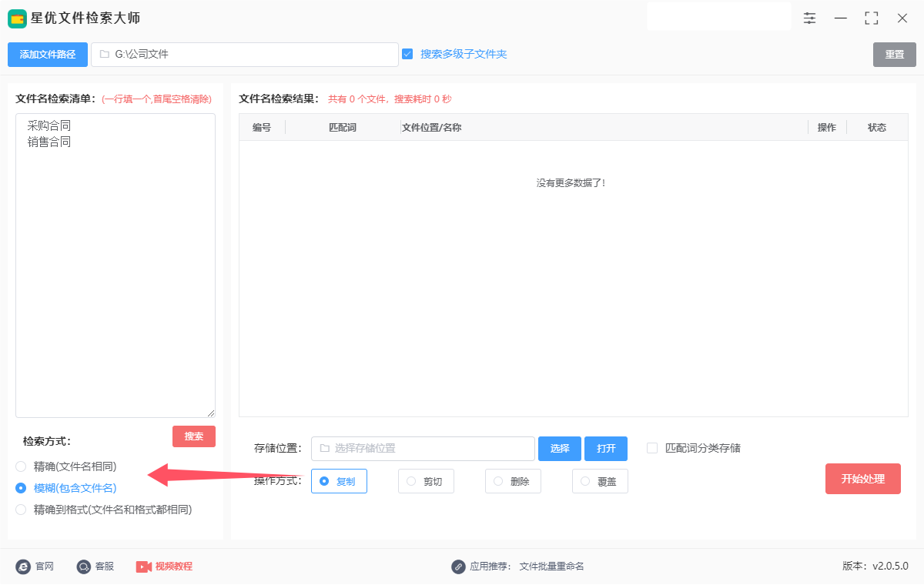Image resolution: width=924 pixels, height=585 pixels.
Task: Select the exact (same file name) radio
Action: pos(21,466)
